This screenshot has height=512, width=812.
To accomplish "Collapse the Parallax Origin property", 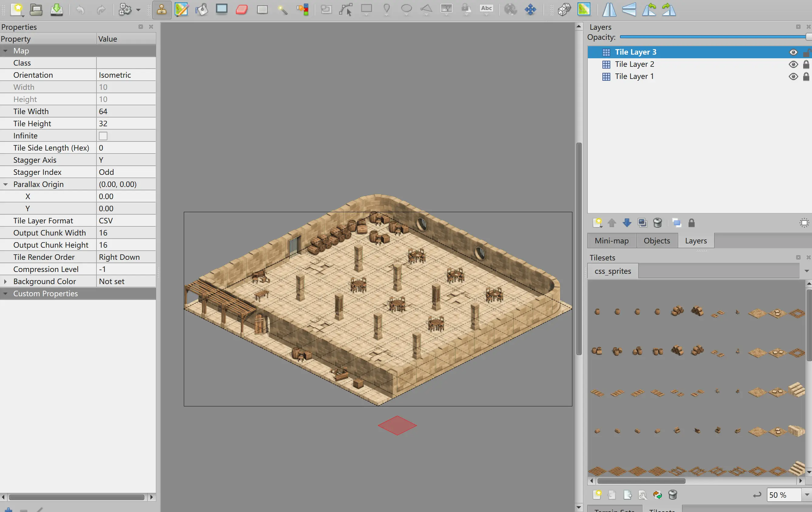I will pos(5,184).
